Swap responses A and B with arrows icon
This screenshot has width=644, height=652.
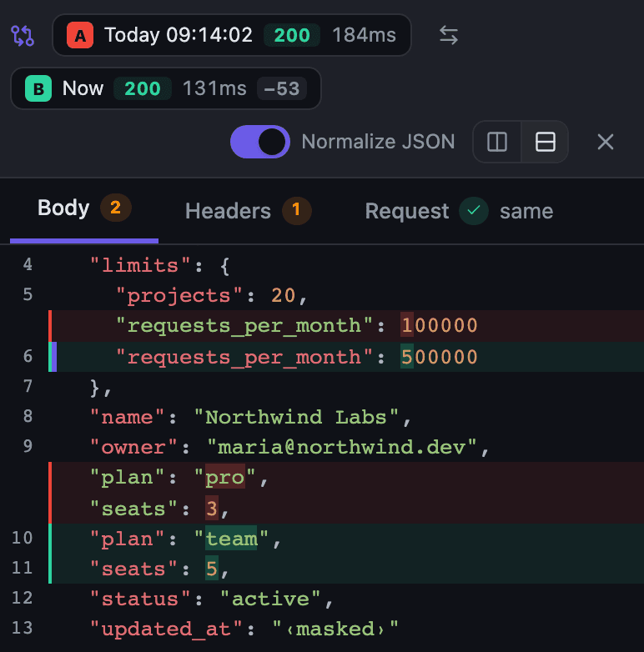449,35
